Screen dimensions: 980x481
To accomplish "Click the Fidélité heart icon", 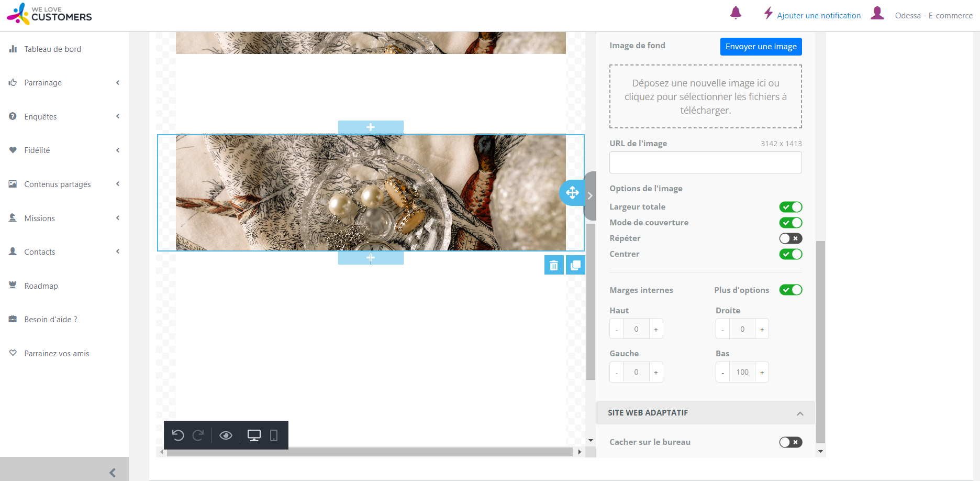I will coord(13,150).
